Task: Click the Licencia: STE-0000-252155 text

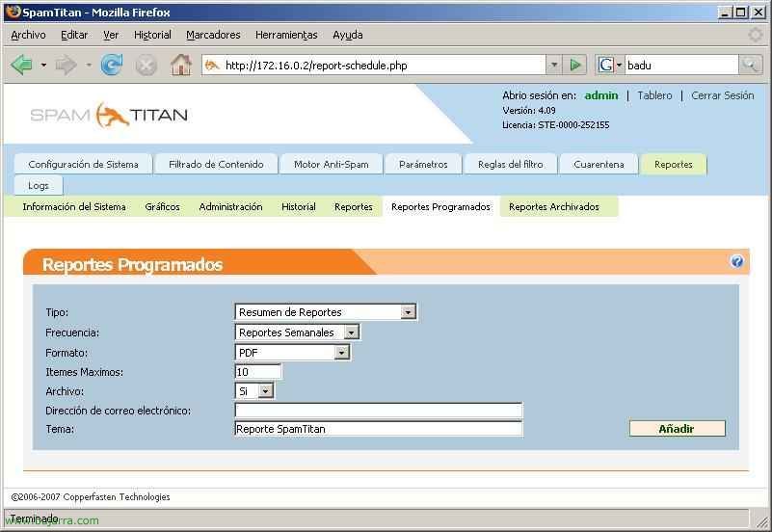Action: tap(556, 125)
